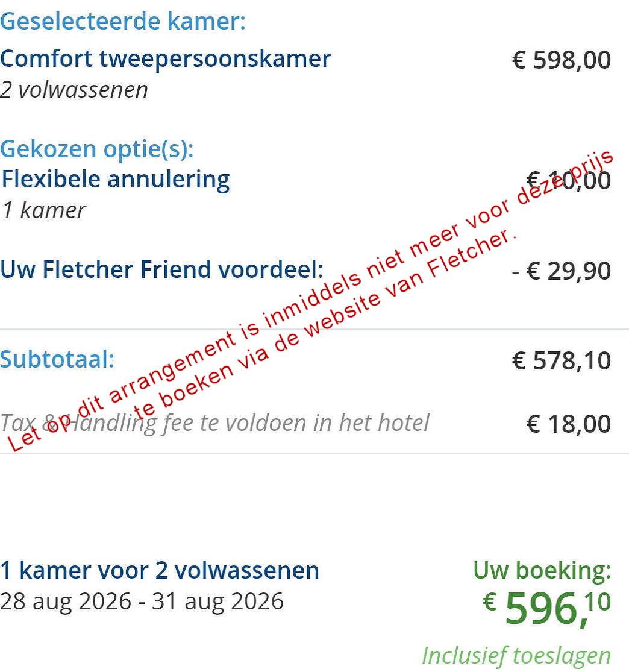Viewport: 629px width, 672px height.
Task: Click the 'Inclusief toeslagen' note
Action: tap(516, 655)
